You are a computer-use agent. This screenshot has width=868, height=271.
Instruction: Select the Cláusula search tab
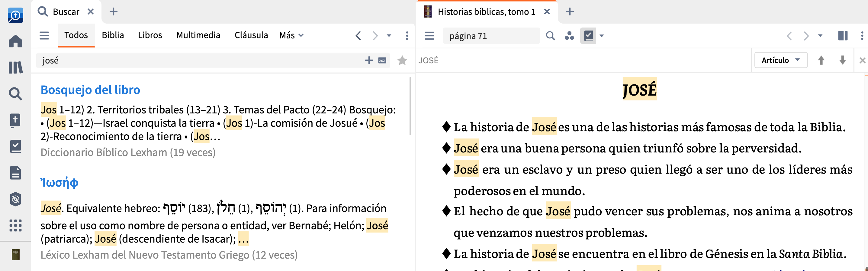tap(251, 35)
